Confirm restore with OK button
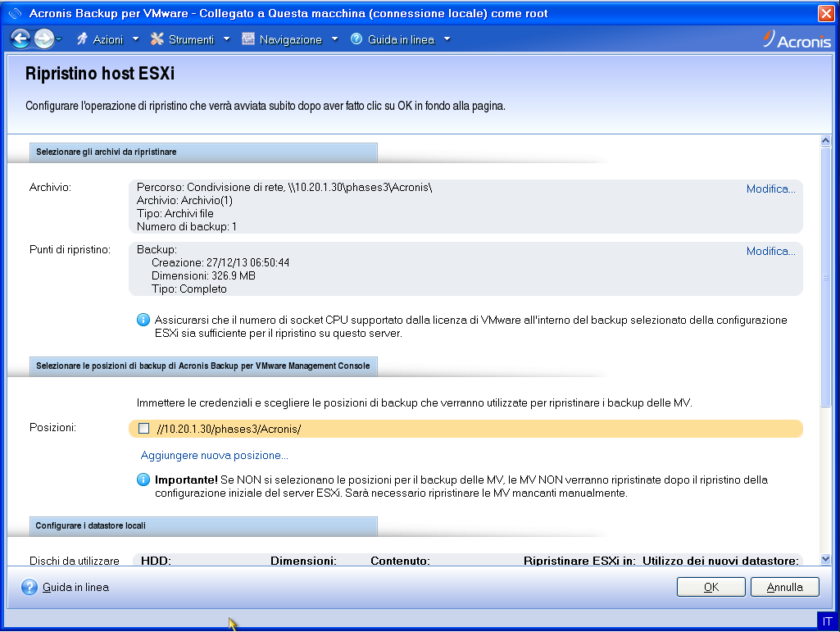 point(711,587)
